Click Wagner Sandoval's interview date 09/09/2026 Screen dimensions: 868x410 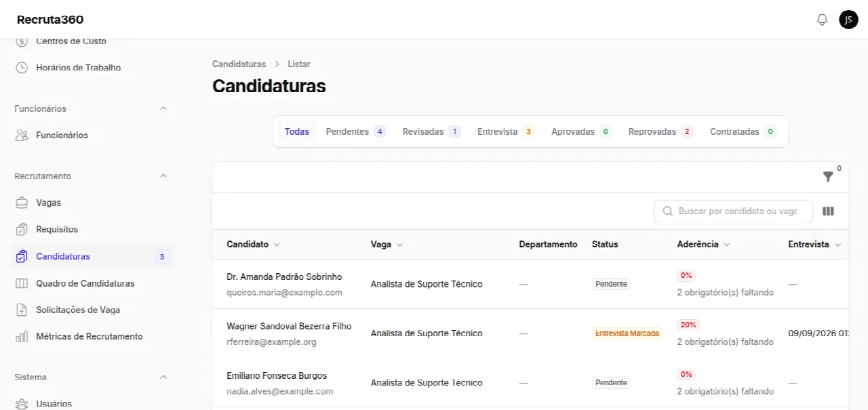pyautogui.click(x=818, y=333)
